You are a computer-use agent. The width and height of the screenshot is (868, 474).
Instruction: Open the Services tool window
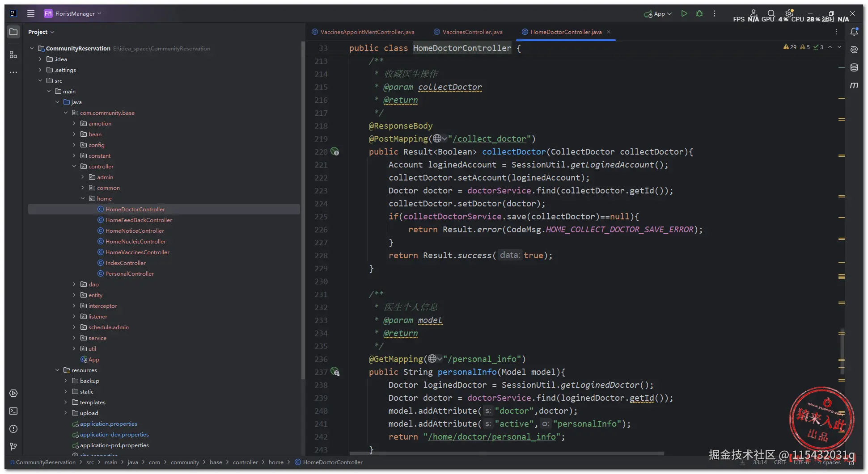pyautogui.click(x=13, y=393)
